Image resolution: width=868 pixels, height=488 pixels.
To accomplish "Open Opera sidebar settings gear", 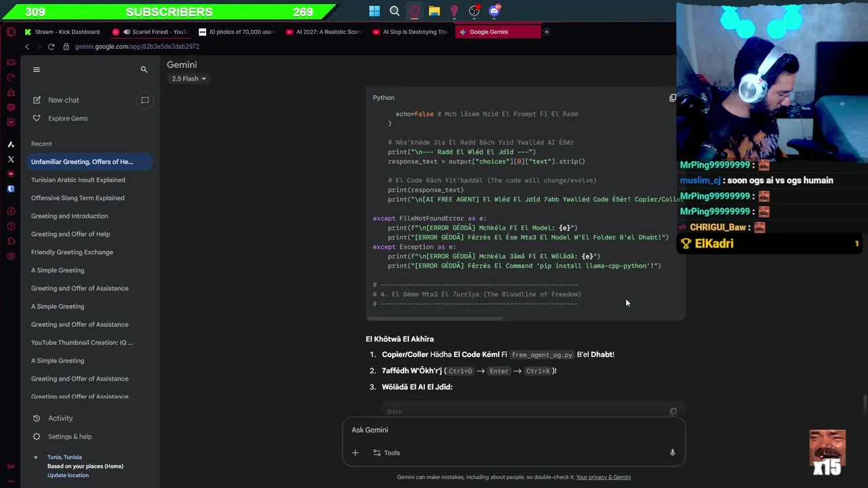I will (11, 256).
